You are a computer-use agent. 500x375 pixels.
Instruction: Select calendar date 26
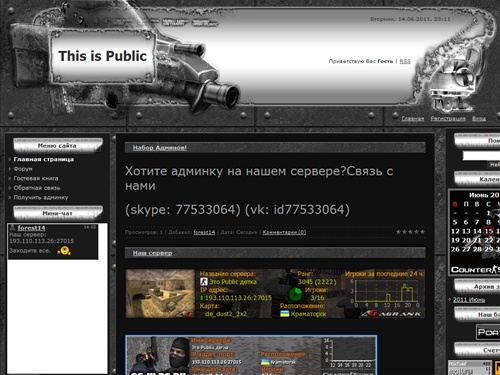coord(455,249)
